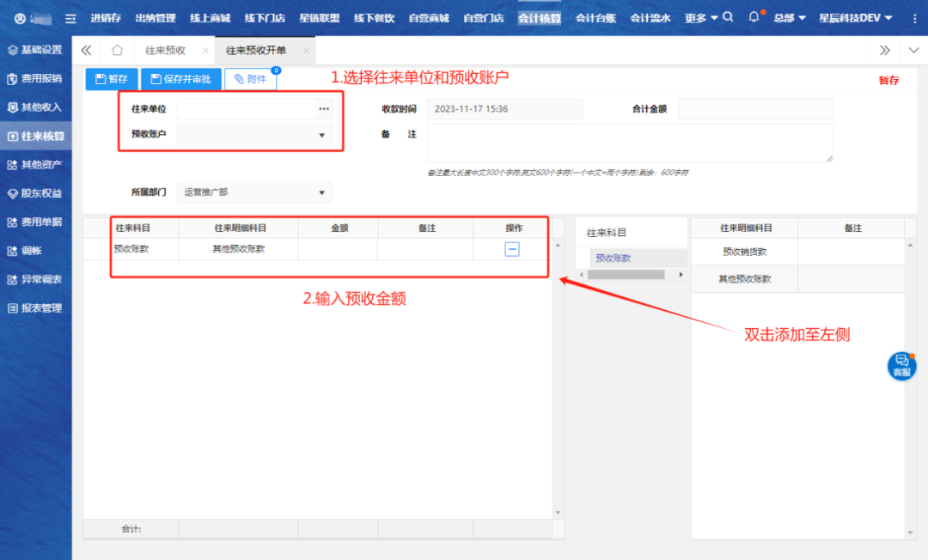Select 往来核算 in the left sidebar

coord(36,136)
